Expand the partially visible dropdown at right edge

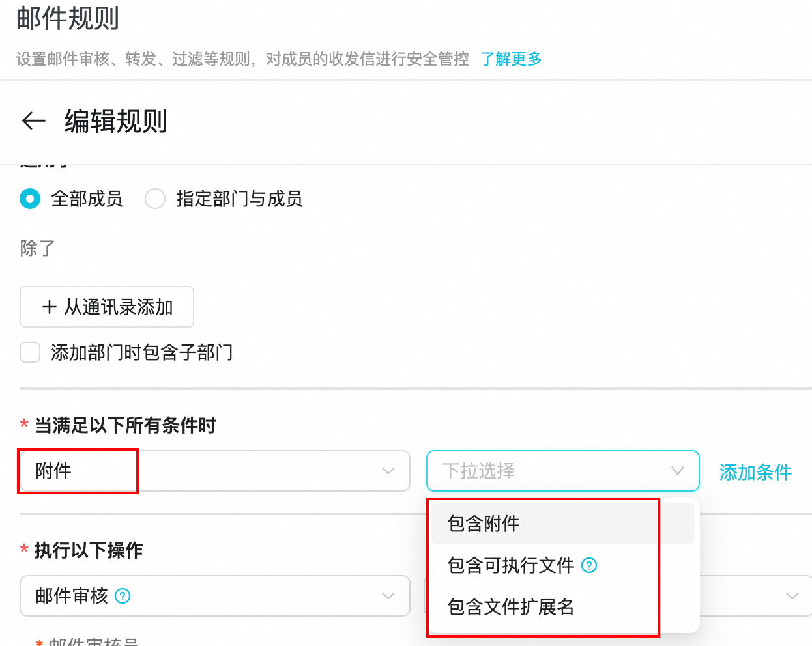[x=791, y=596]
